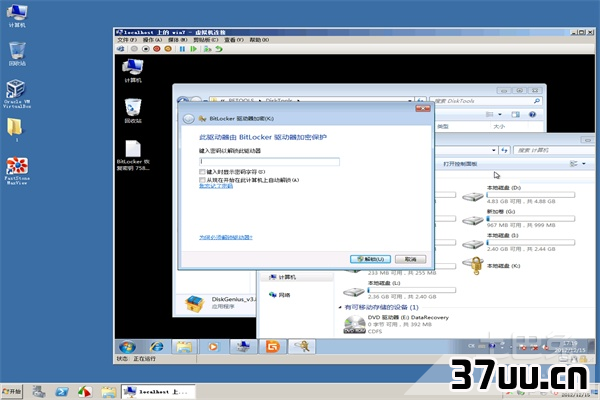This screenshot has width=600, height=400.
Task: Click the 类型 column header
Action: tap(443, 126)
